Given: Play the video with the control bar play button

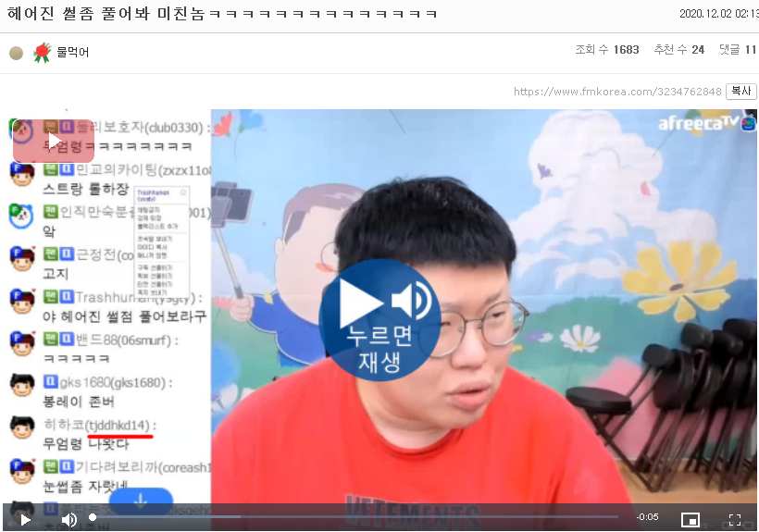Looking at the screenshot, I should tap(25, 520).
